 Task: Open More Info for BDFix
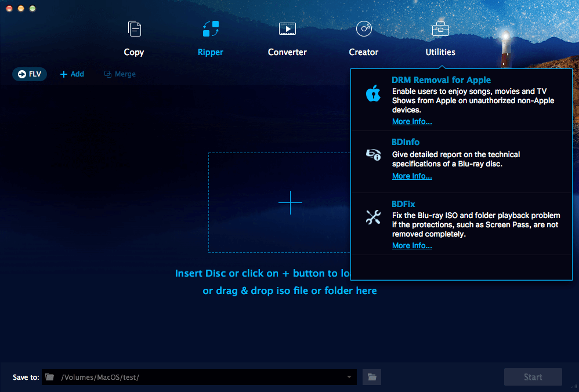(412, 245)
